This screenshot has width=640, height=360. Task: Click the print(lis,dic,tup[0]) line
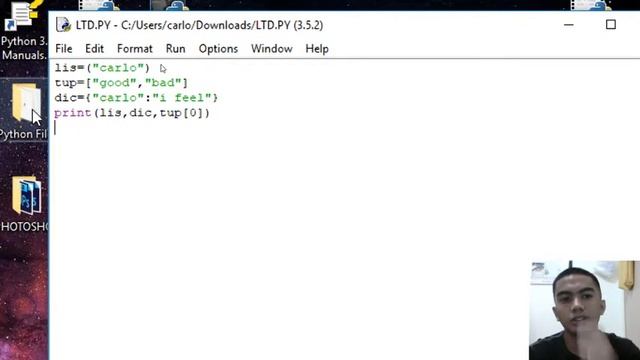click(132, 113)
